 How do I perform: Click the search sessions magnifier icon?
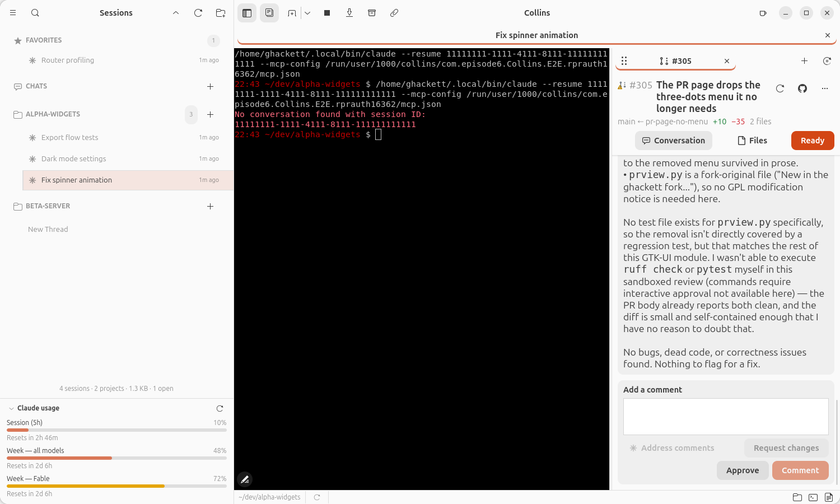35,13
